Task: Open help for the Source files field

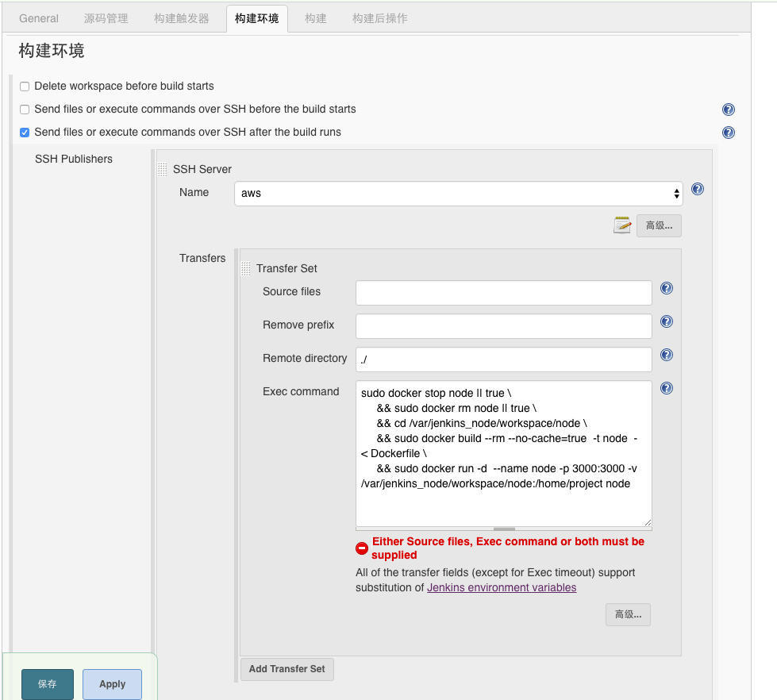Action: click(x=667, y=288)
